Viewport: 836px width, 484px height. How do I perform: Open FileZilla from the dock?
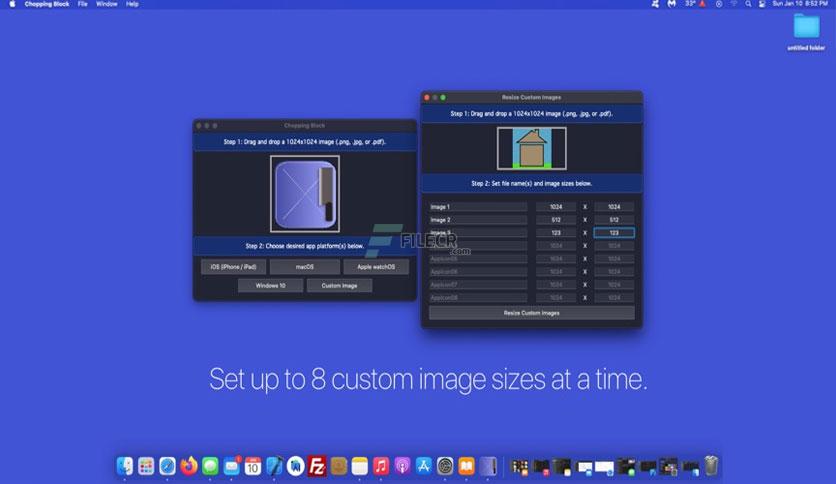317,466
